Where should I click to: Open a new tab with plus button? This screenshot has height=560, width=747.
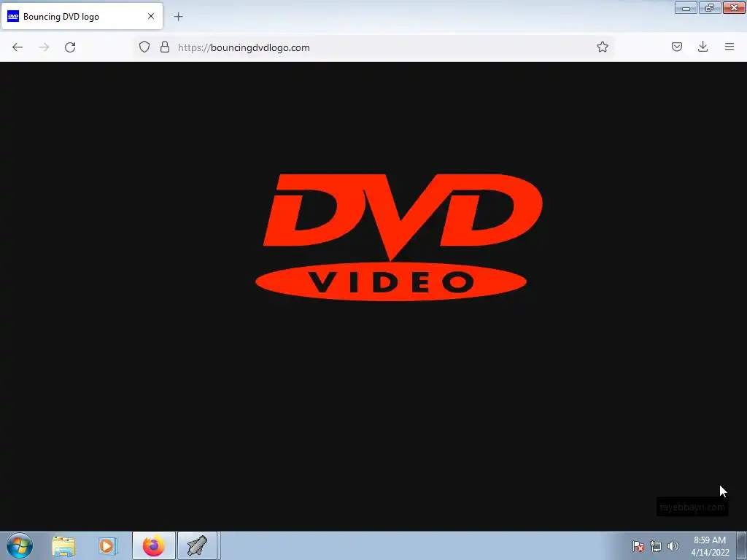point(178,17)
